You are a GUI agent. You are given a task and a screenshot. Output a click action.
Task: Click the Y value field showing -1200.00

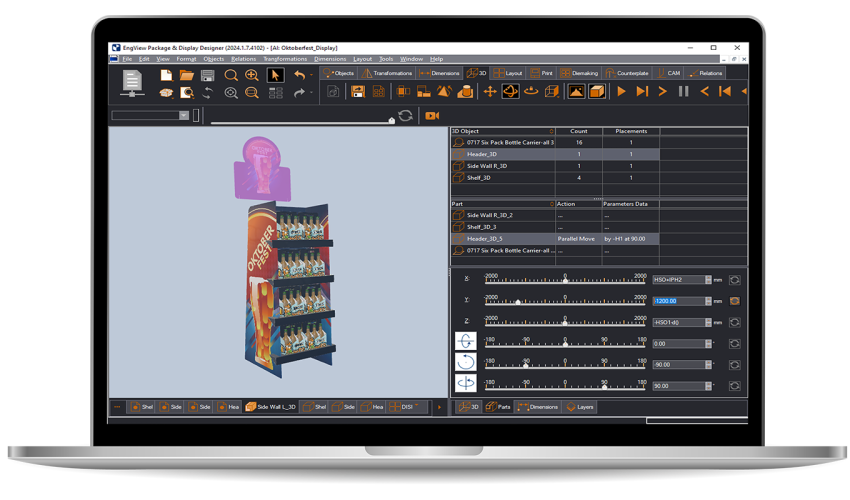[679, 301]
